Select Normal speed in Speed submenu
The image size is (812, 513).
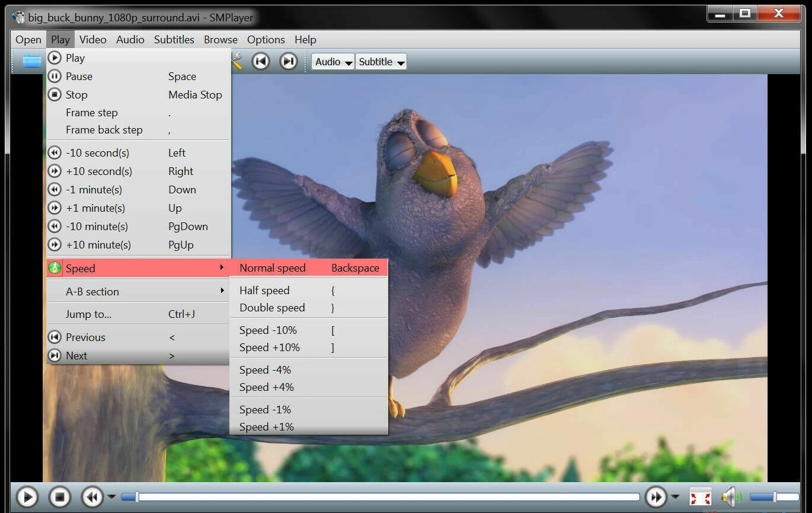(309, 268)
